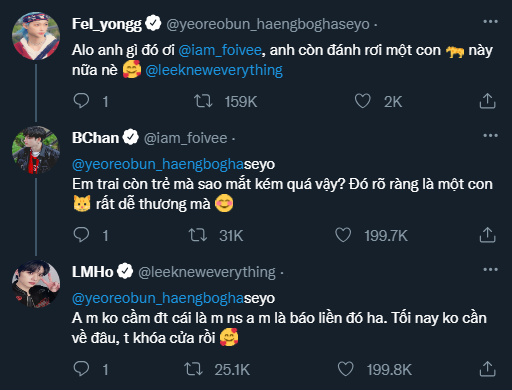Open more options on Fel_yongg's tweet
Viewport: 512px width, 390px height.
pyautogui.click(x=490, y=22)
